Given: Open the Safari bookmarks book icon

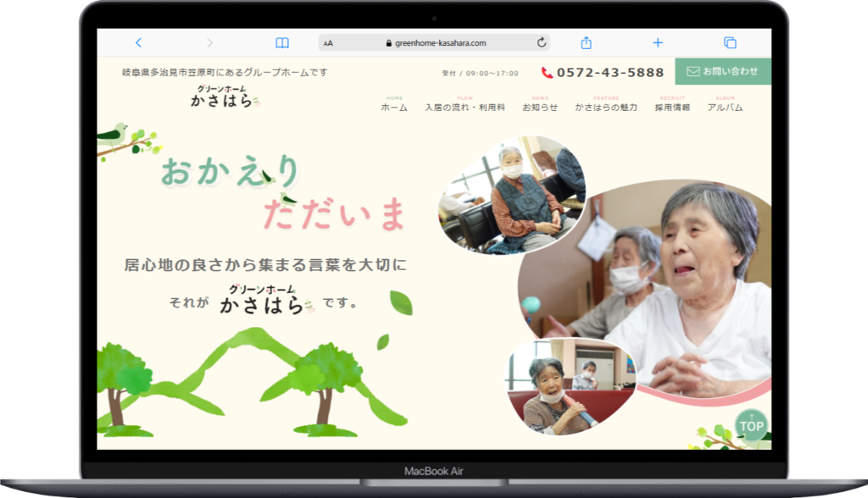Looking at the screenshot, I should click(282, 42).
